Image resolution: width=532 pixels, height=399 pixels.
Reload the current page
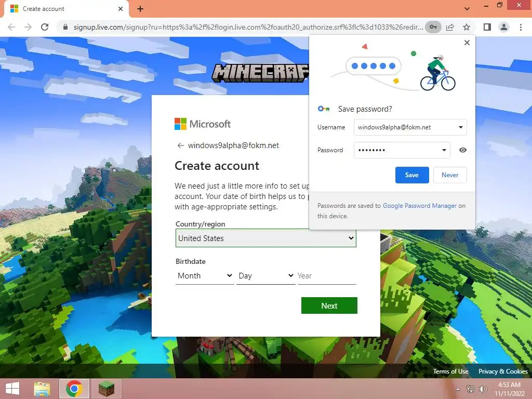tap(45, 27)
